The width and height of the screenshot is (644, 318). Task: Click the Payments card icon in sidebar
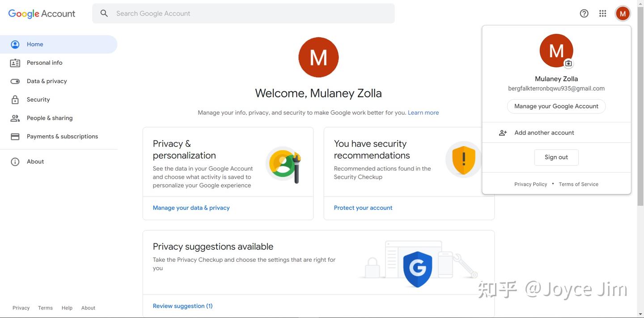15,137
